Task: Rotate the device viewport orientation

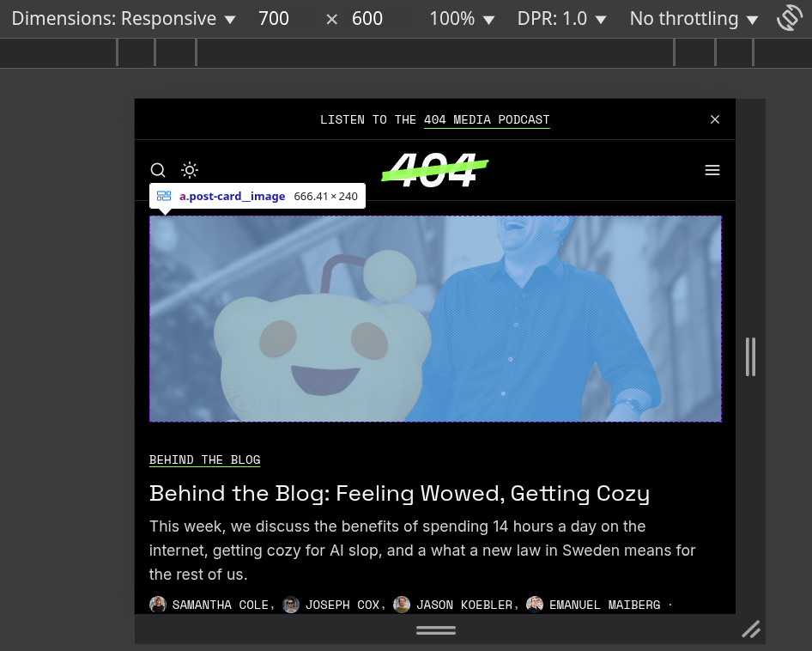Action: click(789, 17)
